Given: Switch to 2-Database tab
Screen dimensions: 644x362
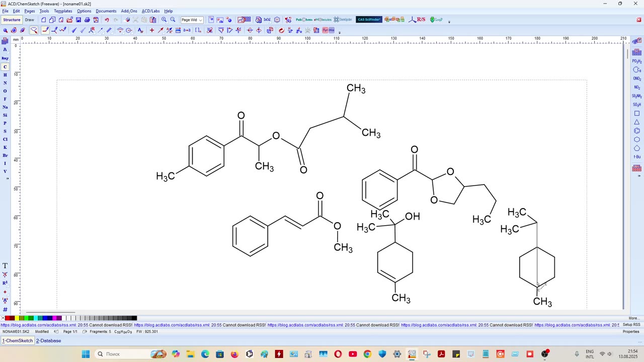Looking at the screenshot, I should [x=48, y=341].
